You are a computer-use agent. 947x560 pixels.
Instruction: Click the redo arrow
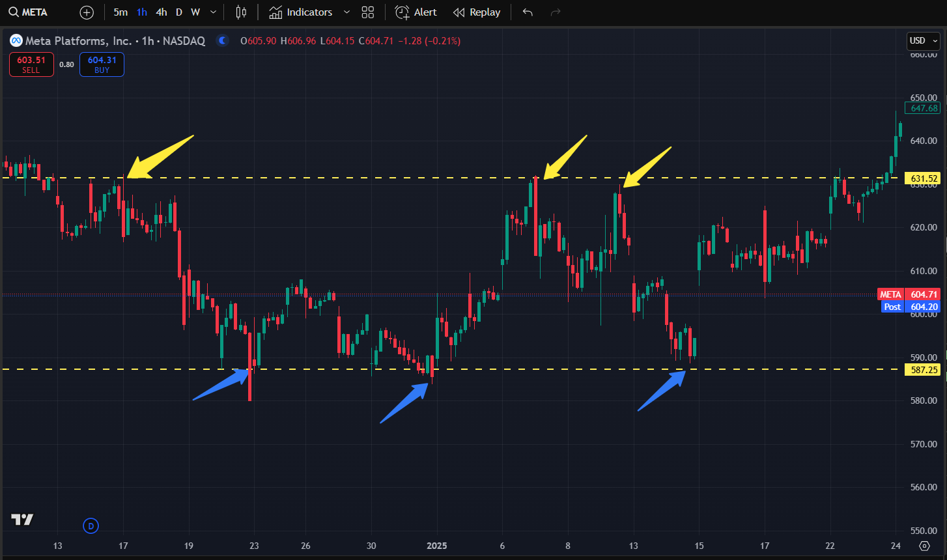(x=556, y=12)
